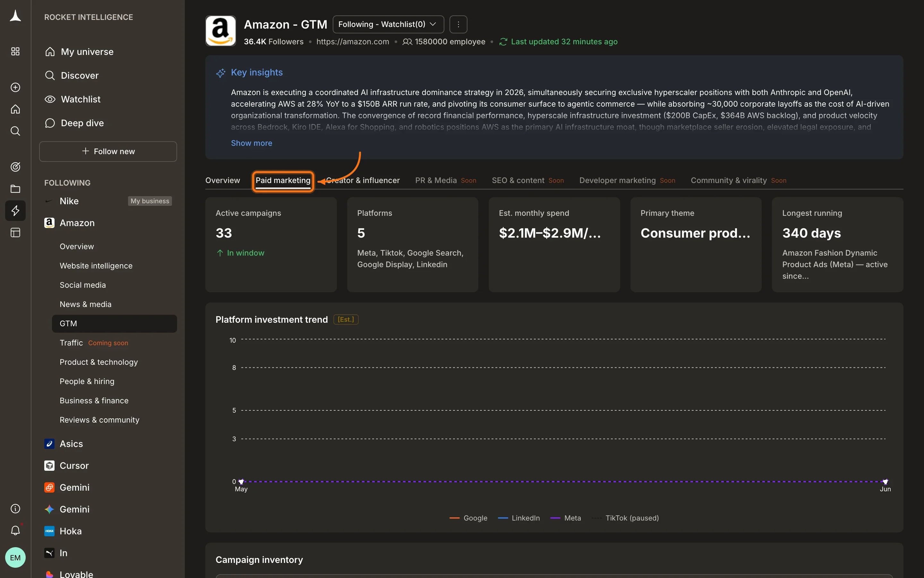The image size is (924, 578).
Task: Toggle LinkedIn series in chart legend
Action: click(x=519, y=518)
